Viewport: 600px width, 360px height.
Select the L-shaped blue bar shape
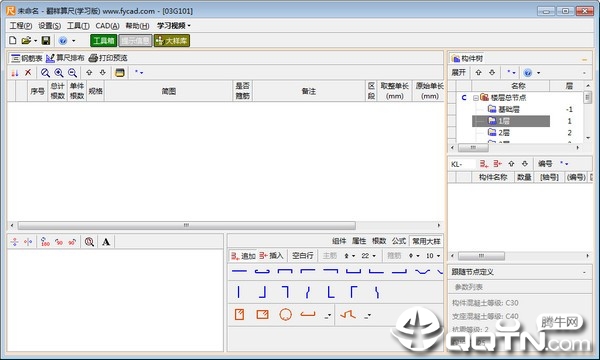[331, 292]
